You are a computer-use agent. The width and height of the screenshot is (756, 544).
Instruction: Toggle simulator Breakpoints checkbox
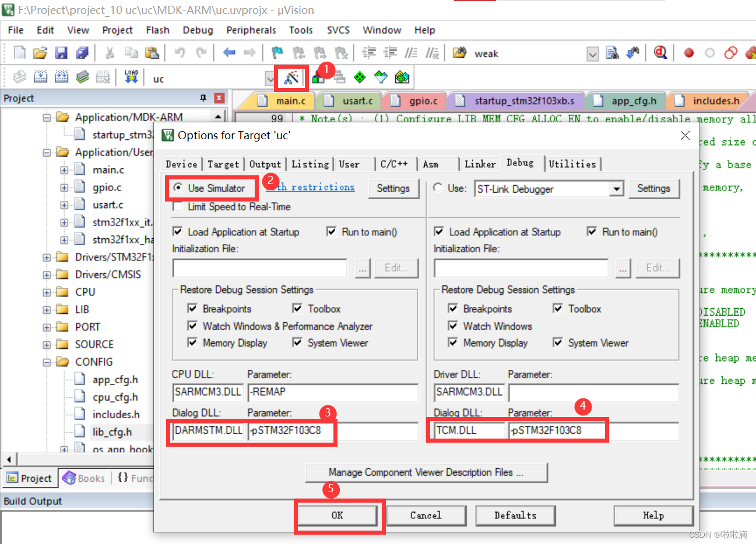pyautogui.click(x=192, y=309)
